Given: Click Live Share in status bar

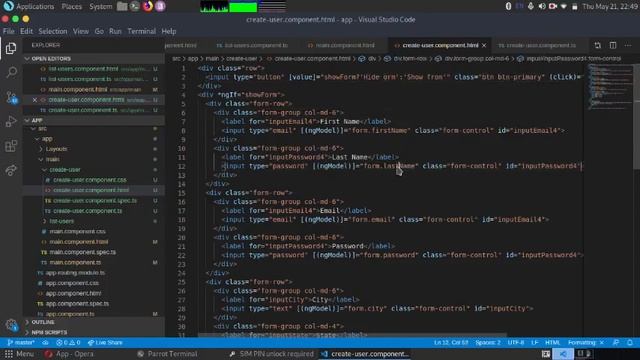Looking at the screenshot, I should coord(105,342).
